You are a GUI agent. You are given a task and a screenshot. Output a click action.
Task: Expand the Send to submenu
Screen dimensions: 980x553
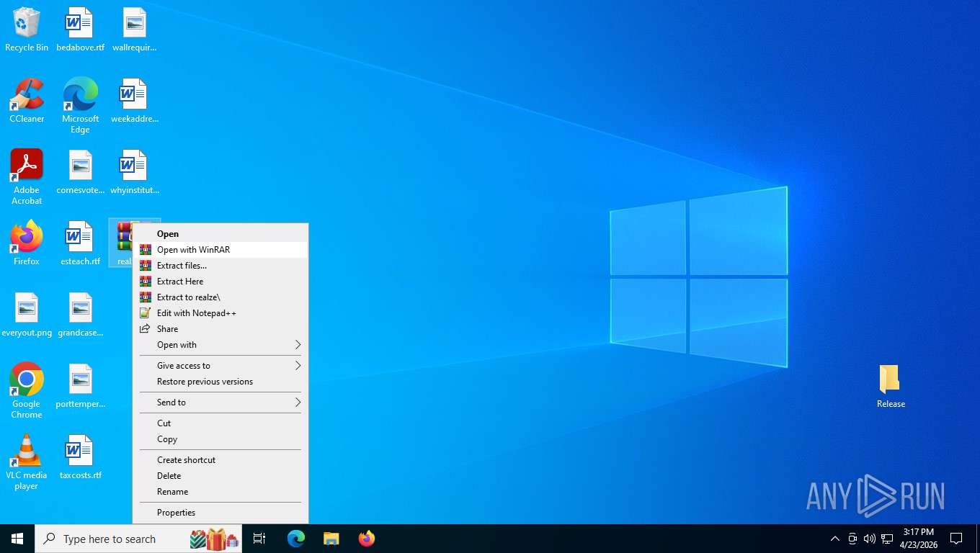pos(220,403)
